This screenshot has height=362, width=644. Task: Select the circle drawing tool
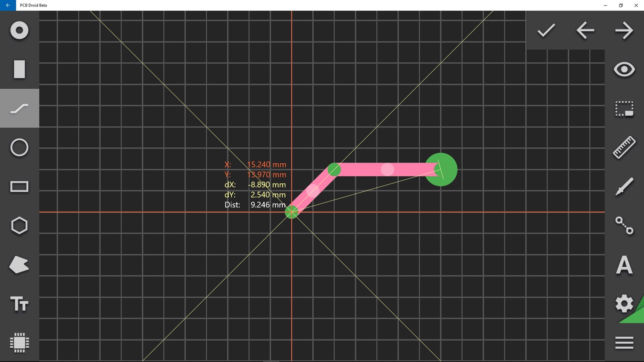pyautogui.click(x=19, y=147)
